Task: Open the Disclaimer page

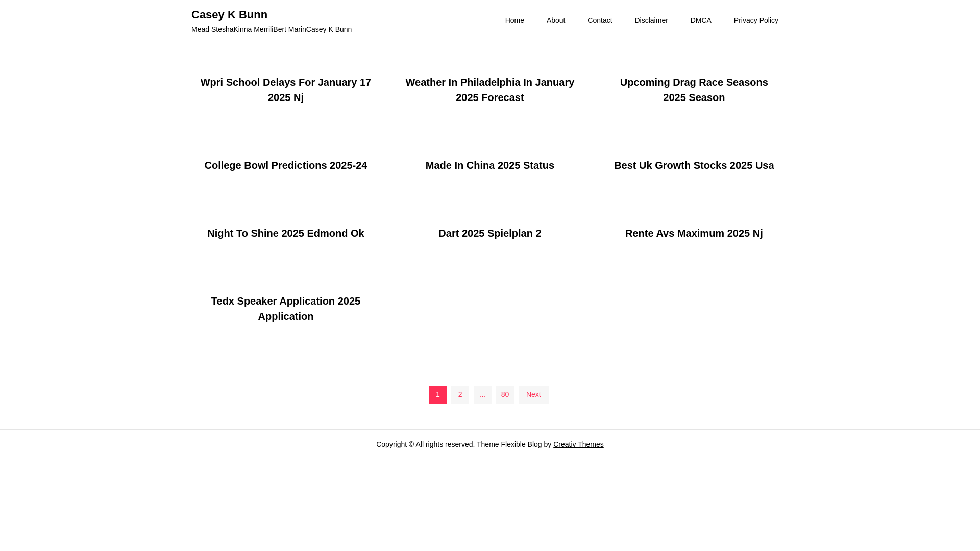Action: click(651, 20)
